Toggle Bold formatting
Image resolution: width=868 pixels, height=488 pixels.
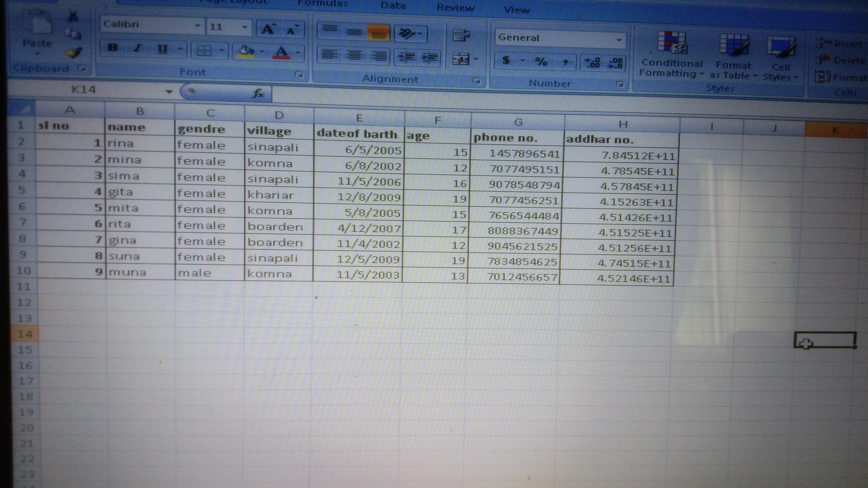[x=112, y=48]
